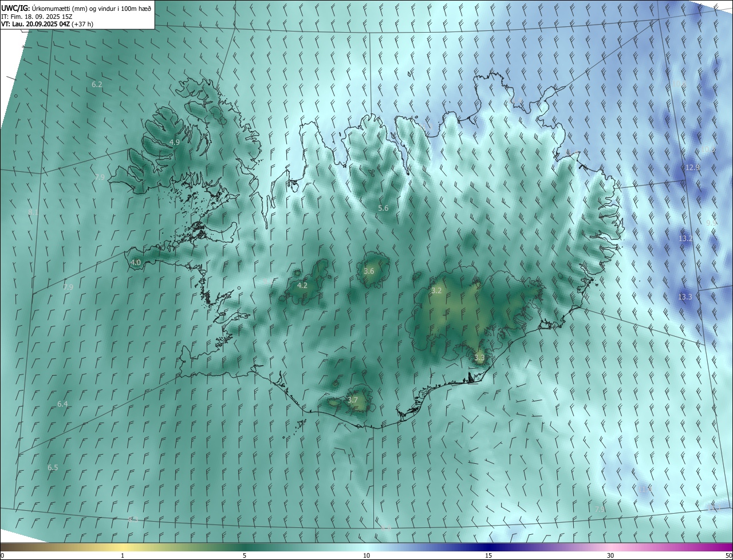733x560 pixels.
Task: Click the initial time line 'IT: Fim. 18. 09. 2025 15Z'
Action: click(x=37, y=16)
